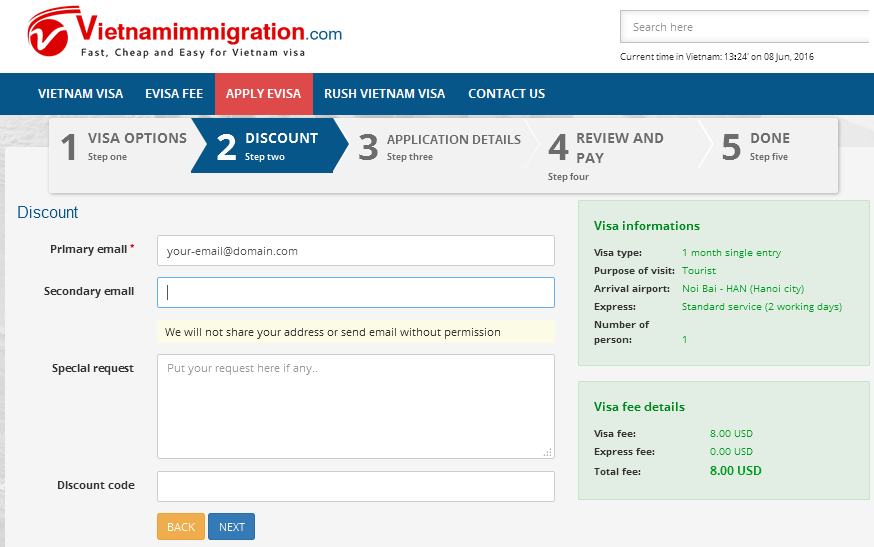Click the Search here field
The width and height of the screenshot is (874, 547).
pyautogui.click(x=744, y=27)
